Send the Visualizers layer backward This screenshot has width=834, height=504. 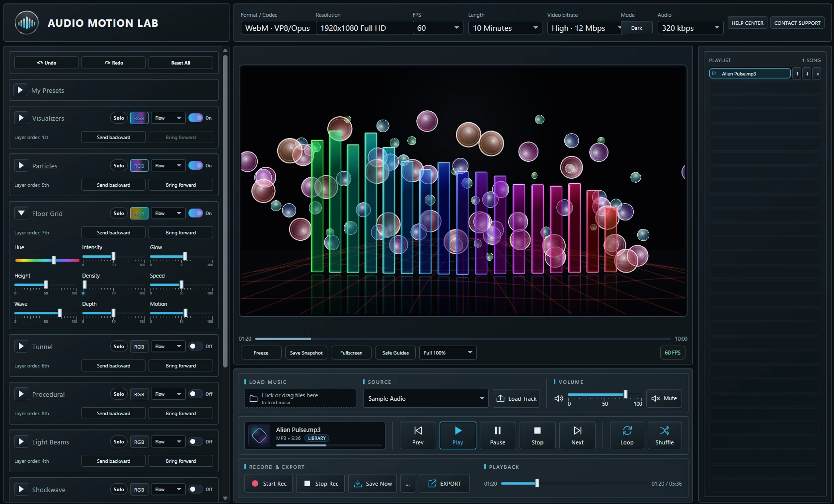[x=114, y=137]
